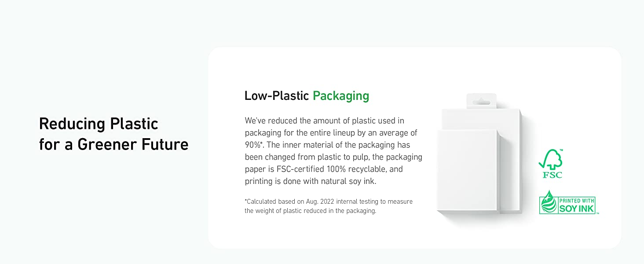This screenshot has height=264, width=644.
Task: Click the hang-tab slot on the package
Action: [x=481, y=102]
